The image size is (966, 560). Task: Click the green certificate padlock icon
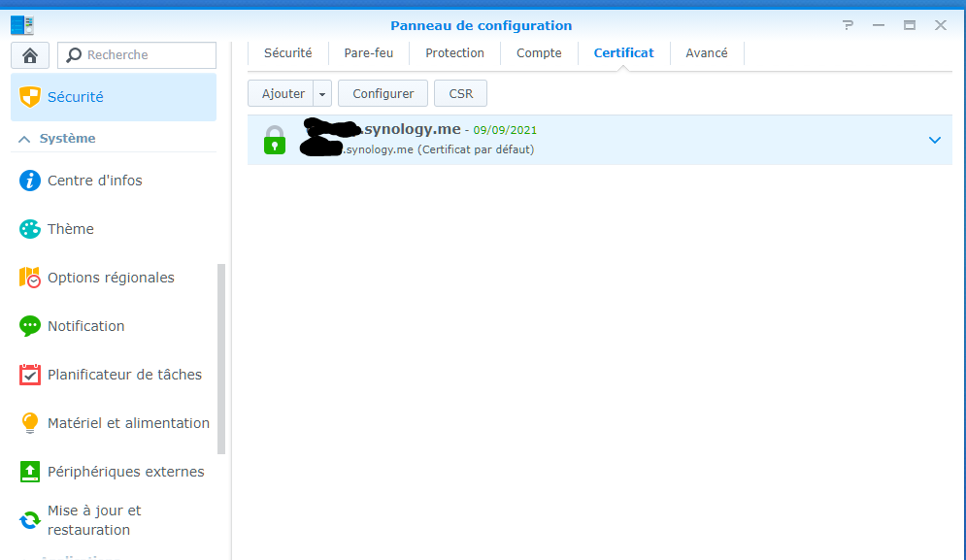(275, 140)
